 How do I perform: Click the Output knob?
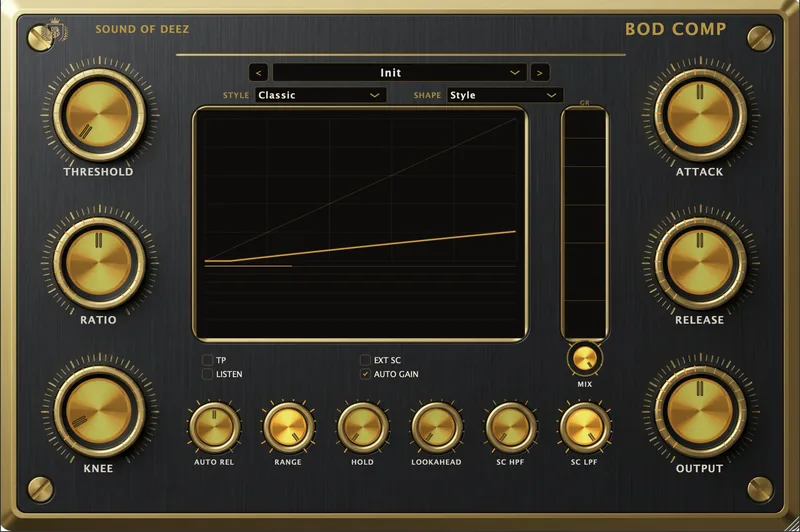[x=700, y=411]
